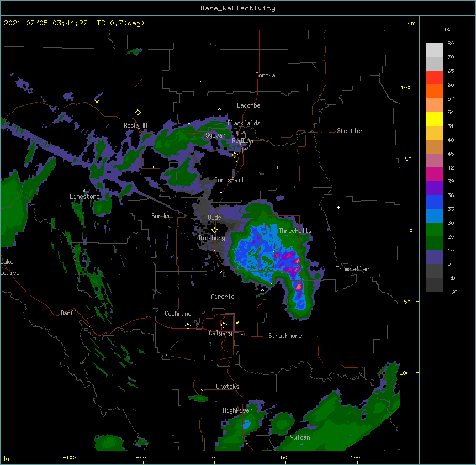This screenshot has height=465, width=476.
Task: Select the yellow diamond marker below Cochrane
Action: (x=188, y=326)
